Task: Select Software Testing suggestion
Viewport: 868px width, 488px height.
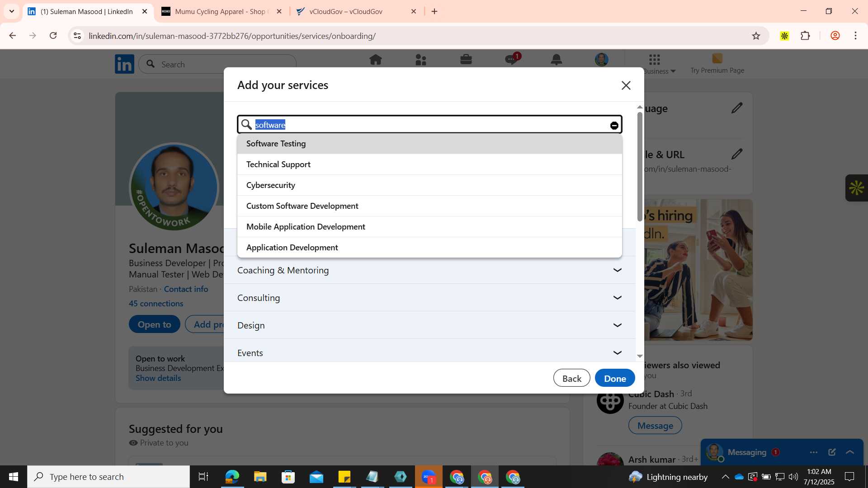Action: (x=429, y=144)
